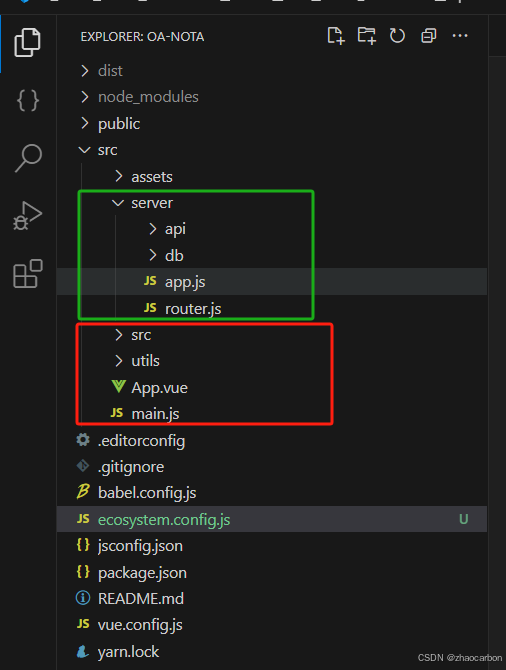Viewport: 506px width, 670px height.
Task: Collapse the server folder
Action: (272, 203)
